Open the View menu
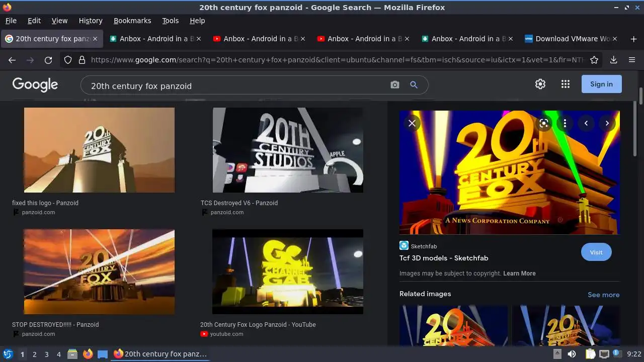644x362 pixels. (x=59, y=21)
